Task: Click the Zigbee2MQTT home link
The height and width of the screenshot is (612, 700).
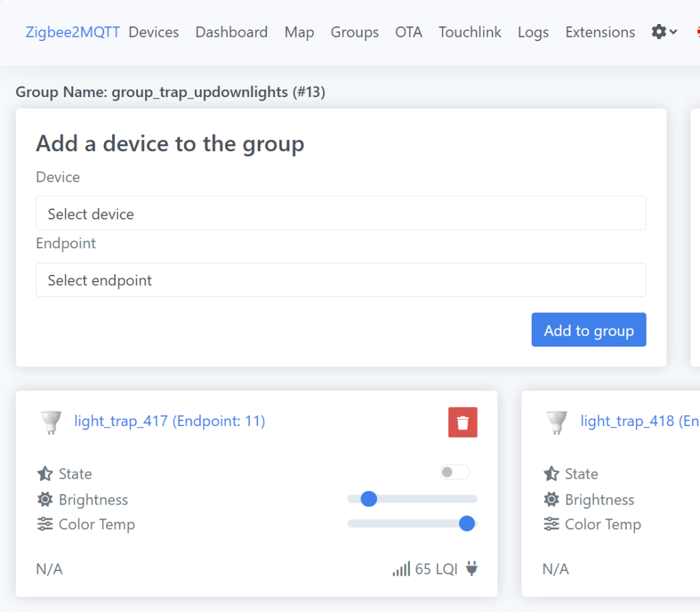Action: [x=73, y=32]
